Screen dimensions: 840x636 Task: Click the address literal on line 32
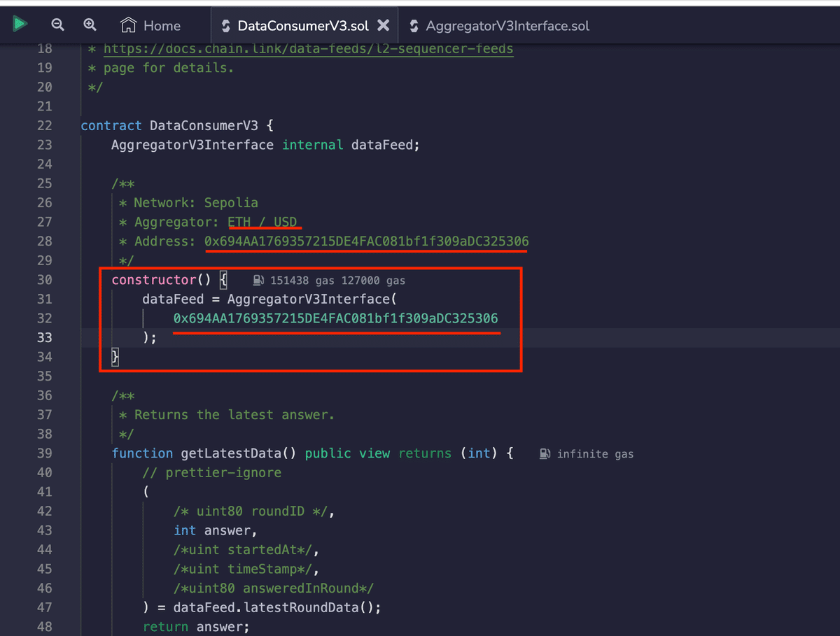pos(336,318)
